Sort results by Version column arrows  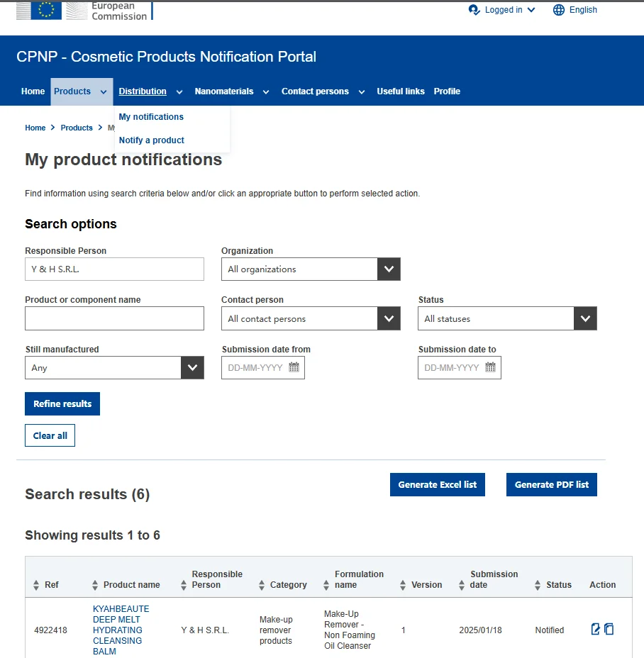coord(403,585)
